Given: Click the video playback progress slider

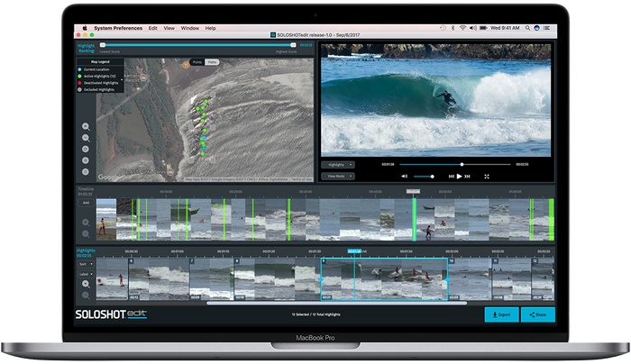Looking at the screenshot, I should pyautogui.click(x=455, y=165).
